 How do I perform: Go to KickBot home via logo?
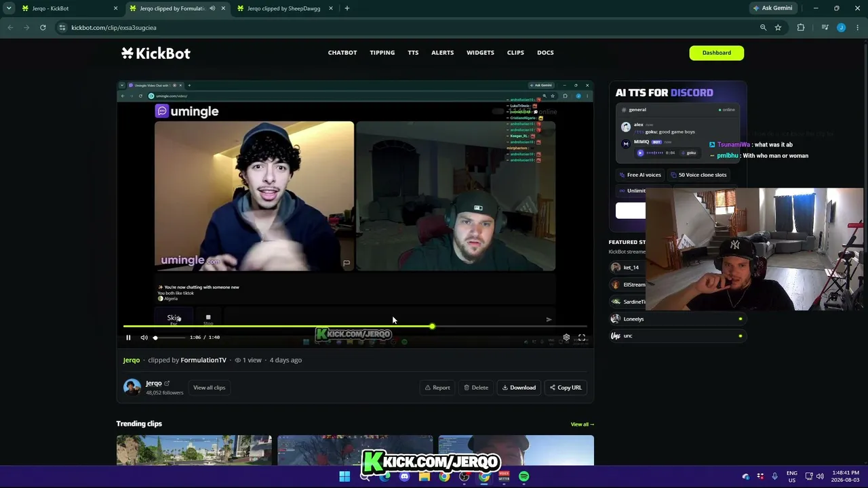click(156, 54)
